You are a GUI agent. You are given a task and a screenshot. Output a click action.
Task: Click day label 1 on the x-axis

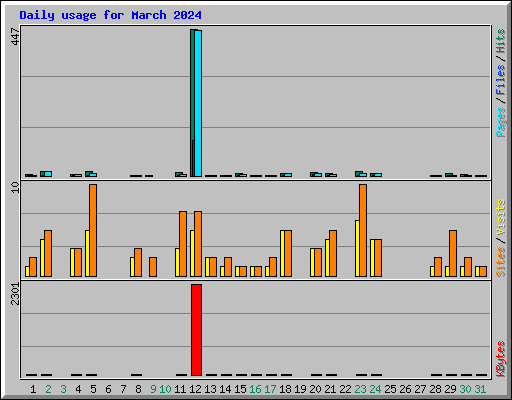tap(33, 389)
